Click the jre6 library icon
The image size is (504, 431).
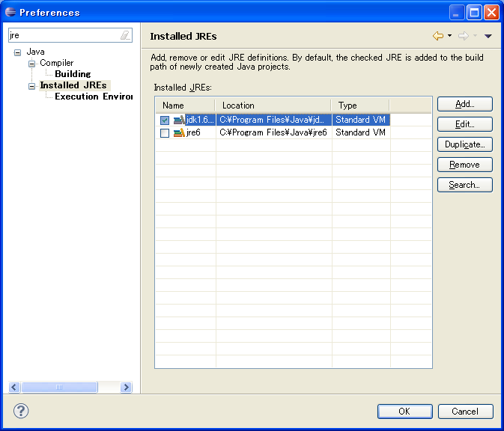click(179, 132)
